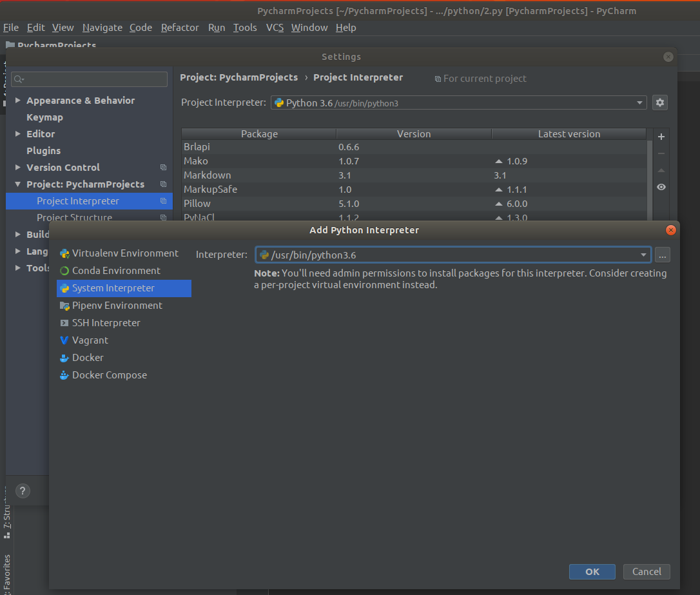Image resolution: width=700 pixels, height=595 pixels.
Task: Select the Mako package row
Action: pyautogui.click(x=414, y=161)
